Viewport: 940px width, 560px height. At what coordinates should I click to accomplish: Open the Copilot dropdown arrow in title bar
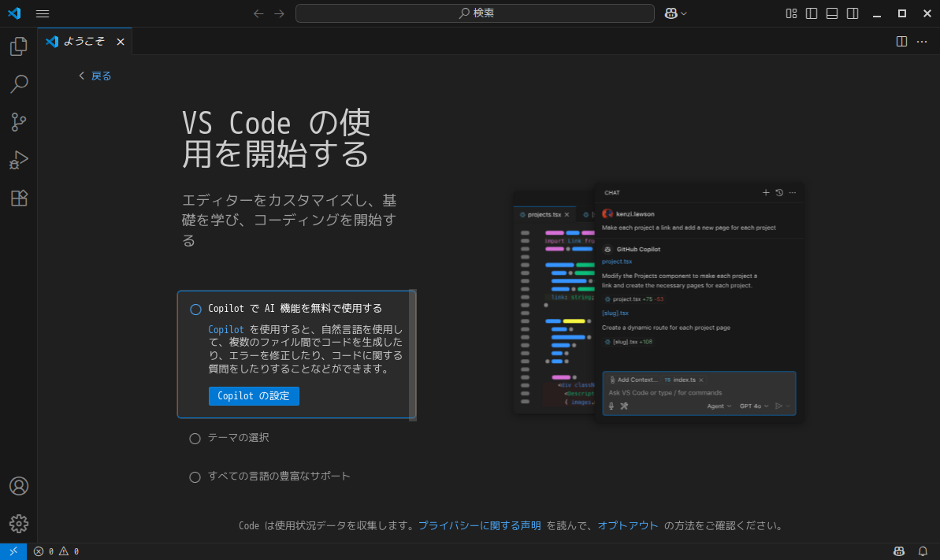pos(684,13)
